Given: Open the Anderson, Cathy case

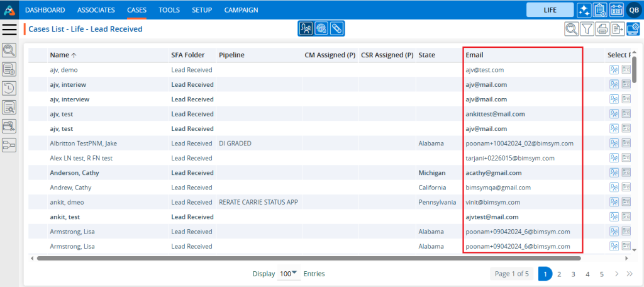Looking at the screenshot, I should pyautogui.click(x=74, y=172).
